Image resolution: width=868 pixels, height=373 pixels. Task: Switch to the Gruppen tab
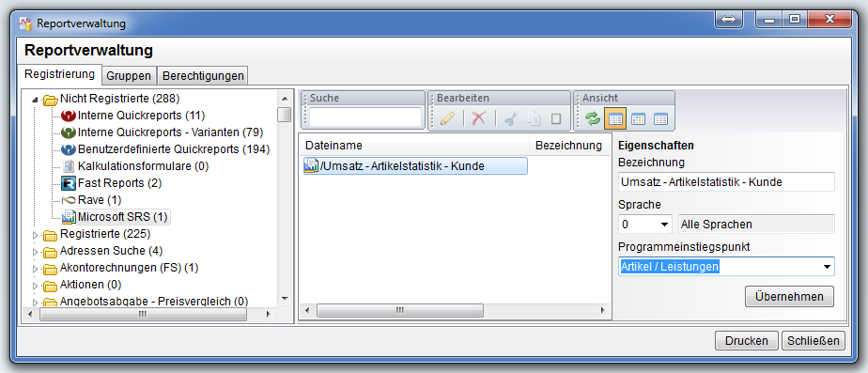tap(129, 76)
